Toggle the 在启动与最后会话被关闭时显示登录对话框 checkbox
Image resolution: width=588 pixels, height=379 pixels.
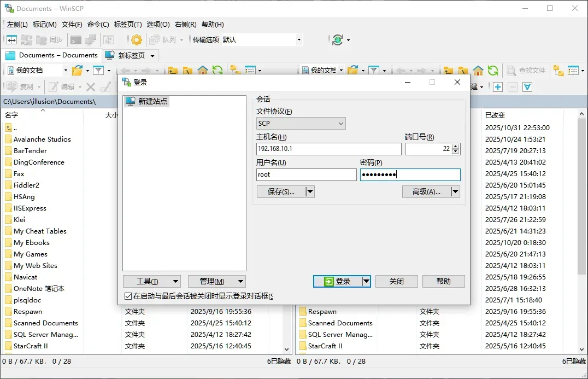[x=127, y=295]
